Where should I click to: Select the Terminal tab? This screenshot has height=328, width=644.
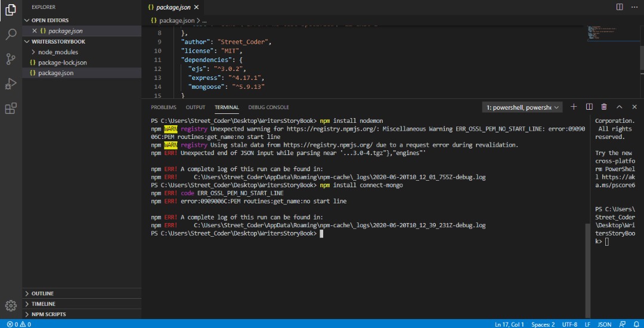click(227, 107)
